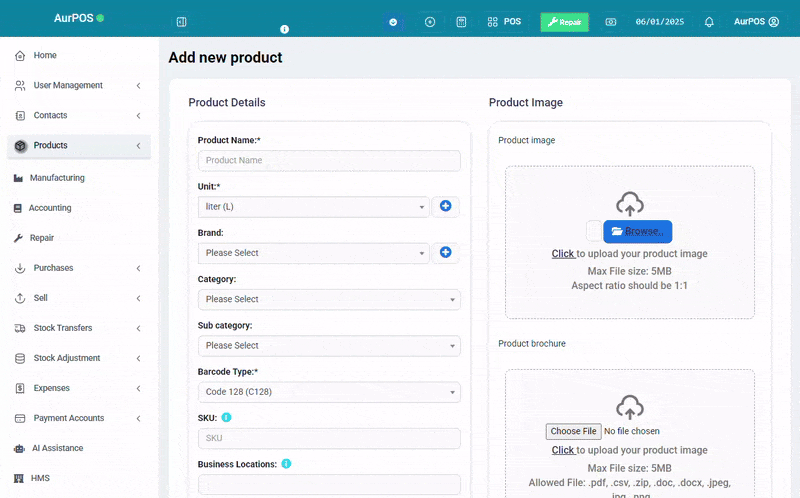Expand the Purchases sidebar menu
This screenshot has width=800, height=498.
coord(79,268)
